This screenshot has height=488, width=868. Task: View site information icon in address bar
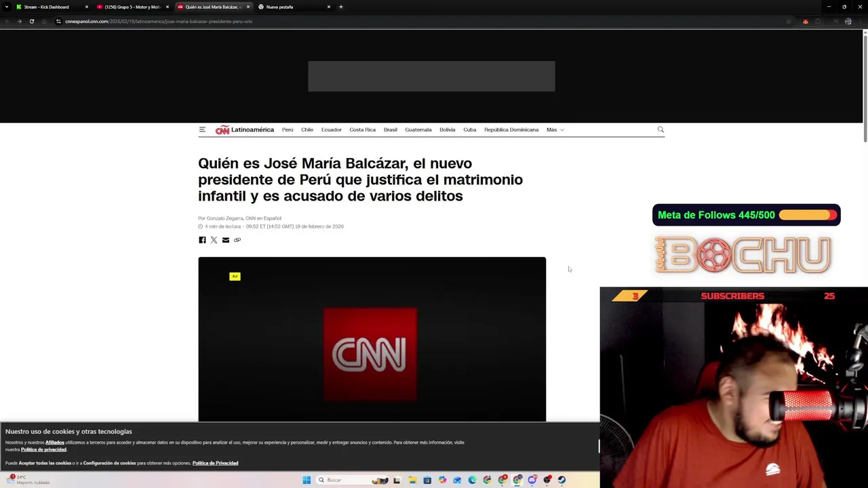click(58, 21)
